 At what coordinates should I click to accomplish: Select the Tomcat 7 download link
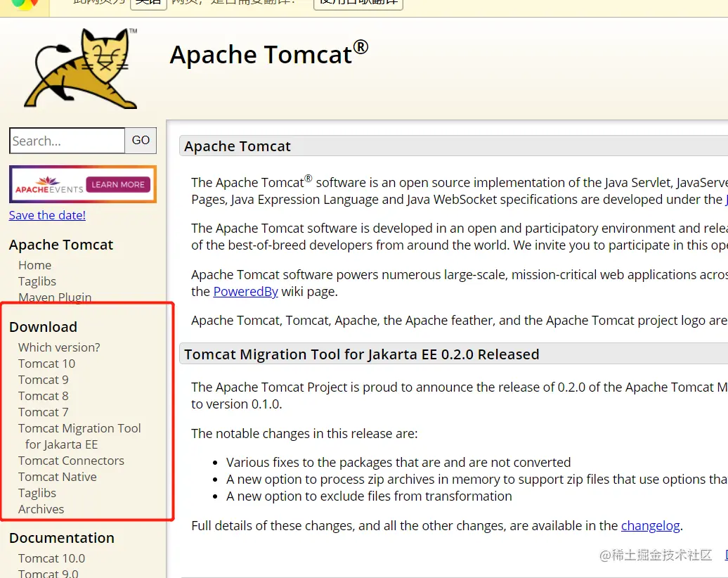[43, 412]
